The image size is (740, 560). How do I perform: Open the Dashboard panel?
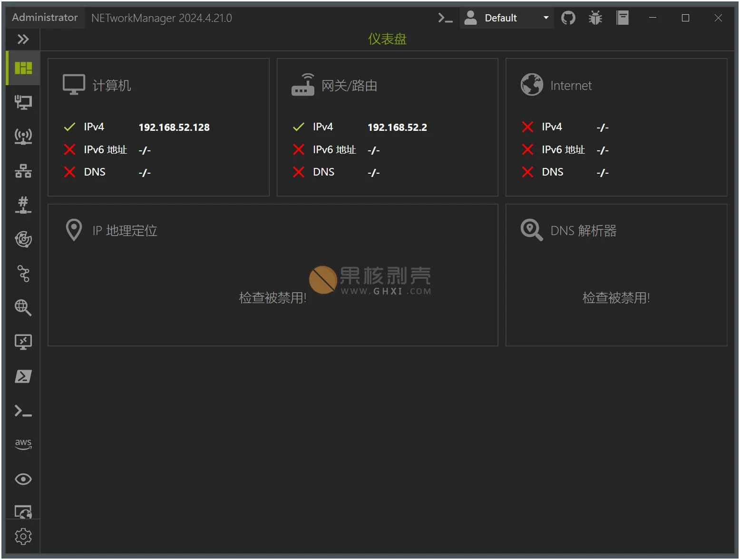click(x=22, y=68)
